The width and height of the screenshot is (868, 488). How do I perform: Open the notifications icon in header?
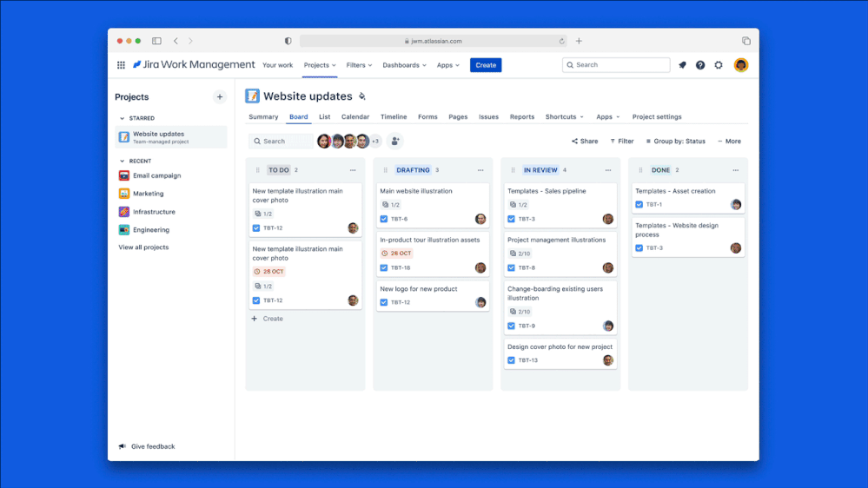[682, 65]
